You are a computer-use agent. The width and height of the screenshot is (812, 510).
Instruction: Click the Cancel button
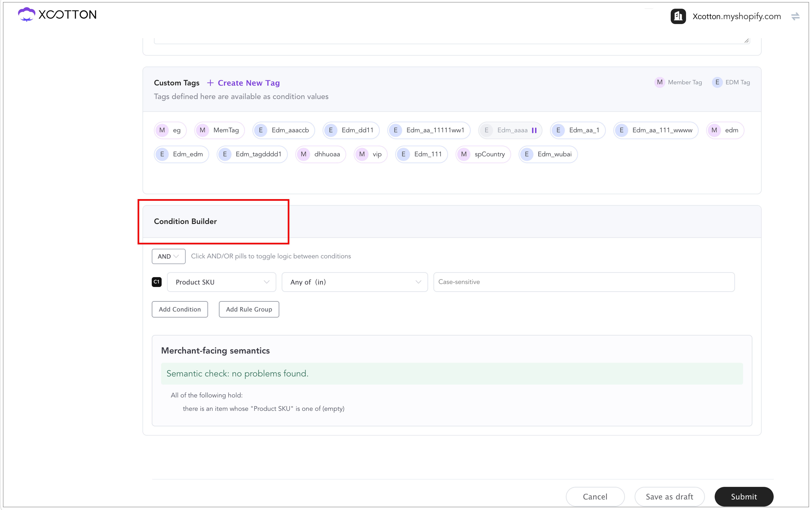pyautogui.click(x=595, y=497)
